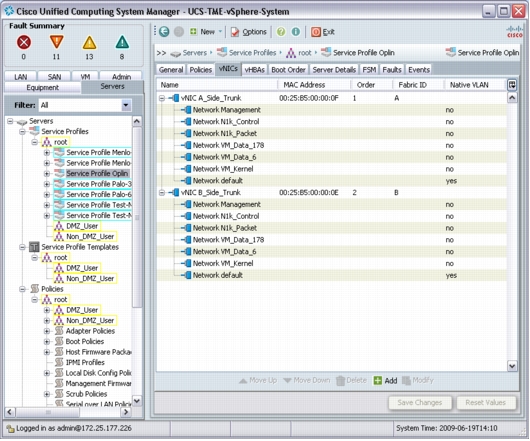This screenshot has height=441, width=530.
Task: Open the info about icon
Action: click(x=296, y=32)
